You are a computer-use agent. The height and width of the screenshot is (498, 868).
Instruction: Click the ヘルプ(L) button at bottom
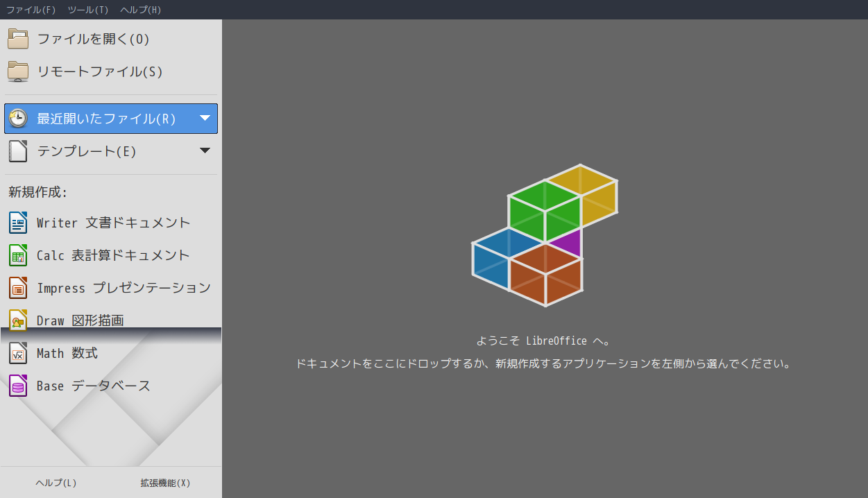tap(56, 483)
